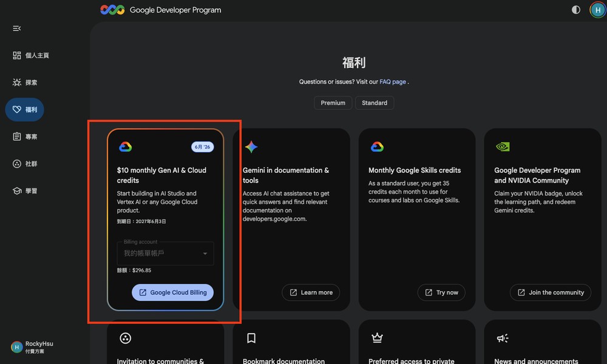Click the 'Monthly Google Skills credits' title
The height and width of the screenshot is (364, 607).
pyautogui.click(x=415, y=170)
